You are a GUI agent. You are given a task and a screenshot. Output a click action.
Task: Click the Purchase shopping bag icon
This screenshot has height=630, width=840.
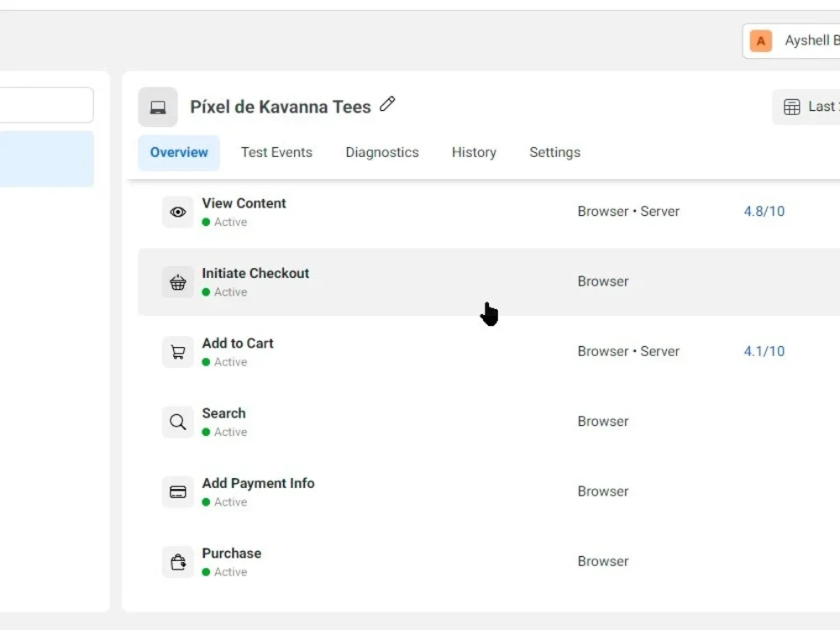click(x=177, y=561)
